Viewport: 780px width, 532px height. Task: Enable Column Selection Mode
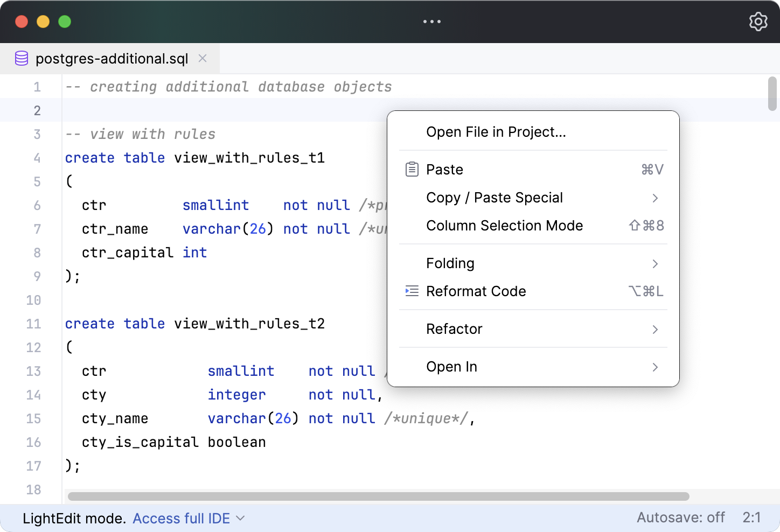coord(504,226)
